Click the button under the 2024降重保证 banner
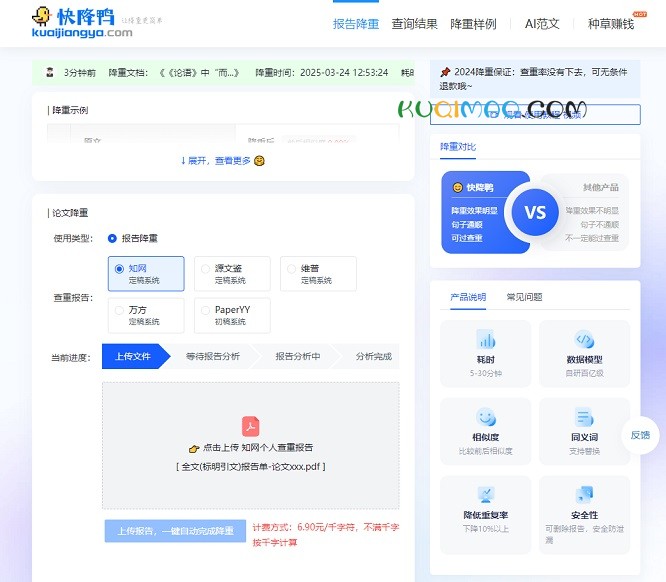666x582 pixels. (x=535, y=114)
